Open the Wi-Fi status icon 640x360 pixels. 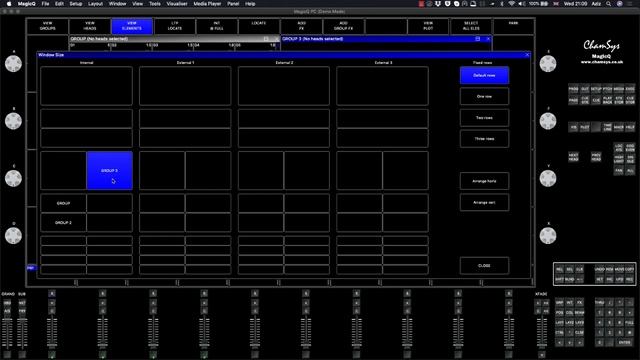[x=512, y=4]
